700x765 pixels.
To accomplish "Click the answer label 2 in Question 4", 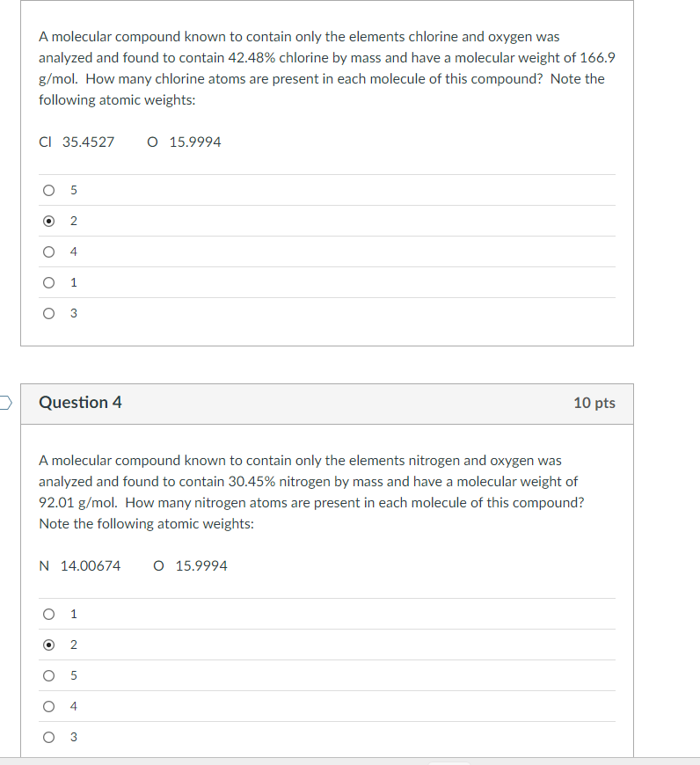I will (74, 645).
